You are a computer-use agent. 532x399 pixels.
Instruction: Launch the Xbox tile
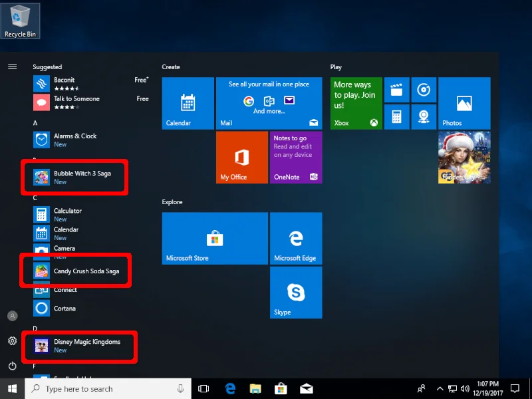pyautogui.click(x=355, y=103)
